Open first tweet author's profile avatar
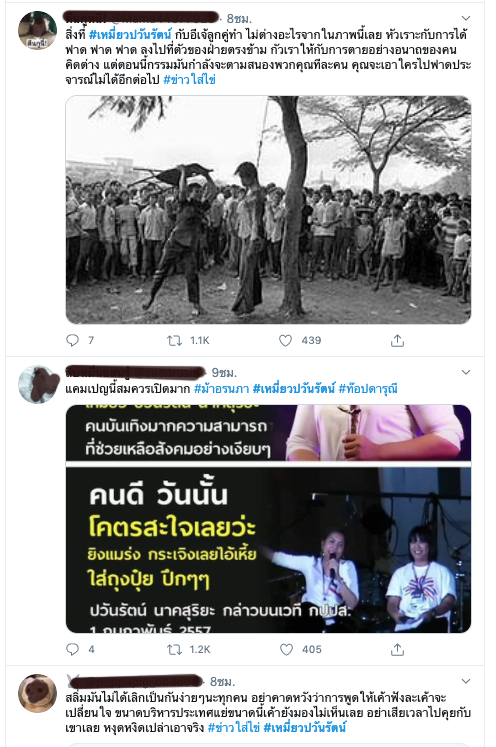Viewport: 496px width, 747px height. coord(37,30)
